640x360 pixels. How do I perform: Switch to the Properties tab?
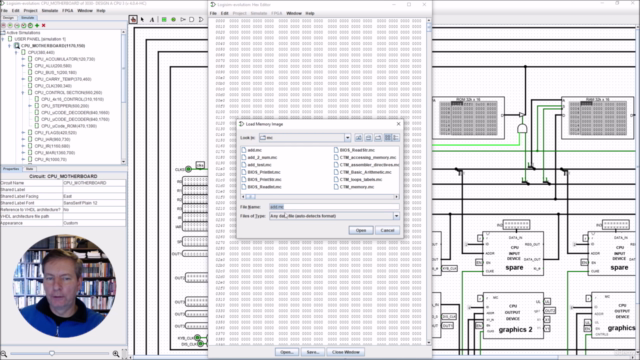(x=11, y=169)
